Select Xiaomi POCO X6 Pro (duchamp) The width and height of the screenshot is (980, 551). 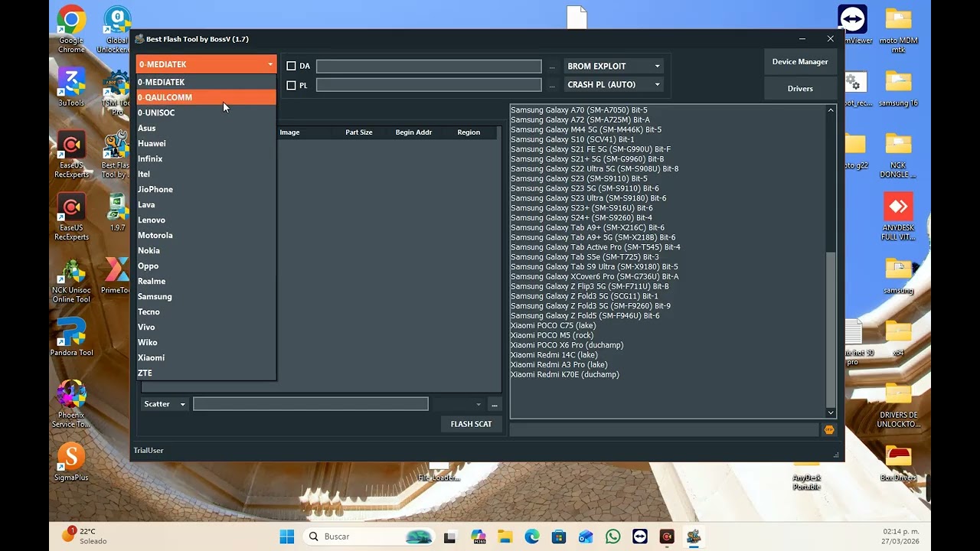click(x=567, y=345)
